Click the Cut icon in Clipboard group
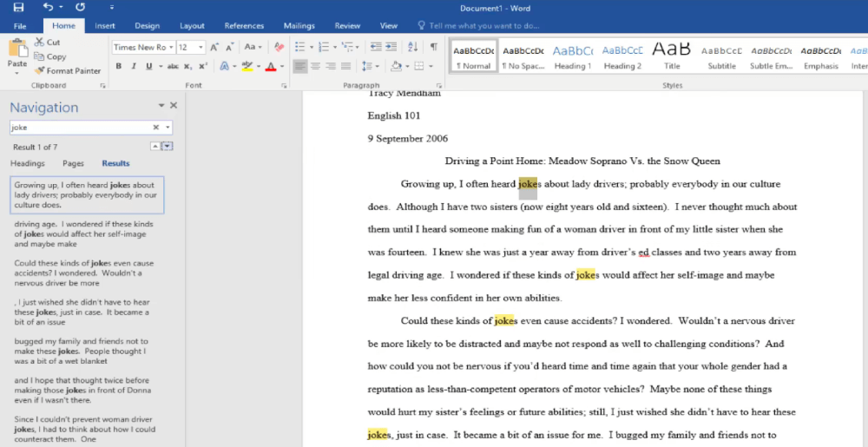 [47, 42]
